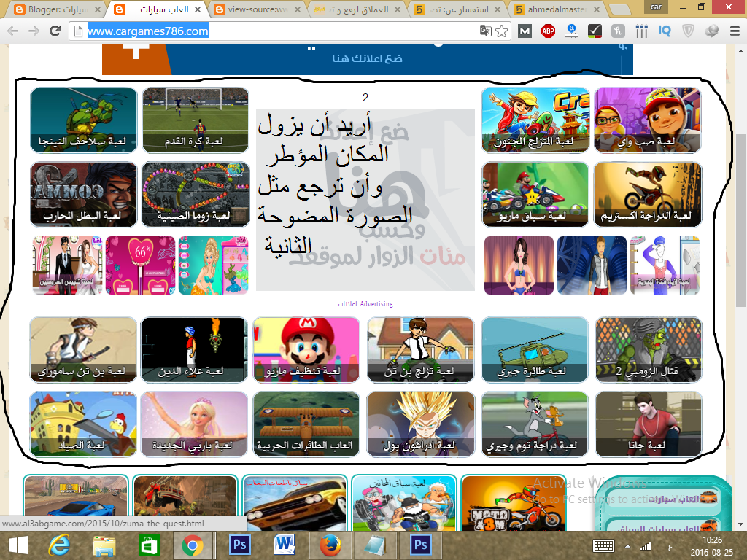Open the لعبة زوما الصينية game
The height and width of the screenshot is (560, 747).
(196, 194)
